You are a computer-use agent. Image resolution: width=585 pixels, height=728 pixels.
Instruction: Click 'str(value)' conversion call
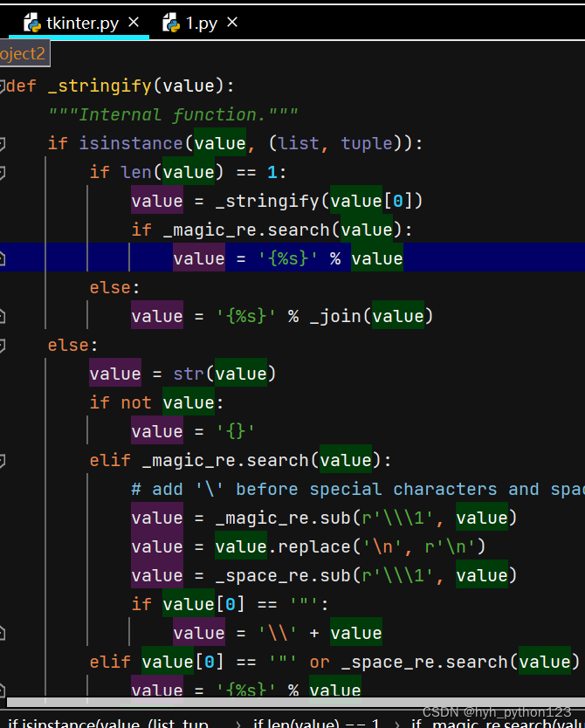click(x=224, y=374)
